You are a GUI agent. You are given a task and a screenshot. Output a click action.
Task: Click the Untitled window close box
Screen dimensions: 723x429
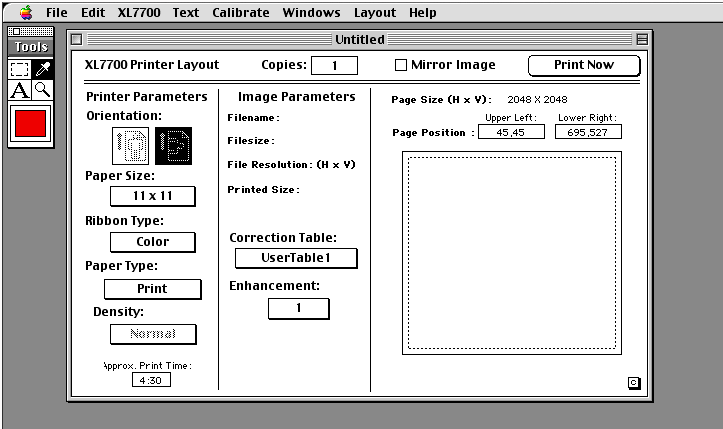tap(77, 40)
